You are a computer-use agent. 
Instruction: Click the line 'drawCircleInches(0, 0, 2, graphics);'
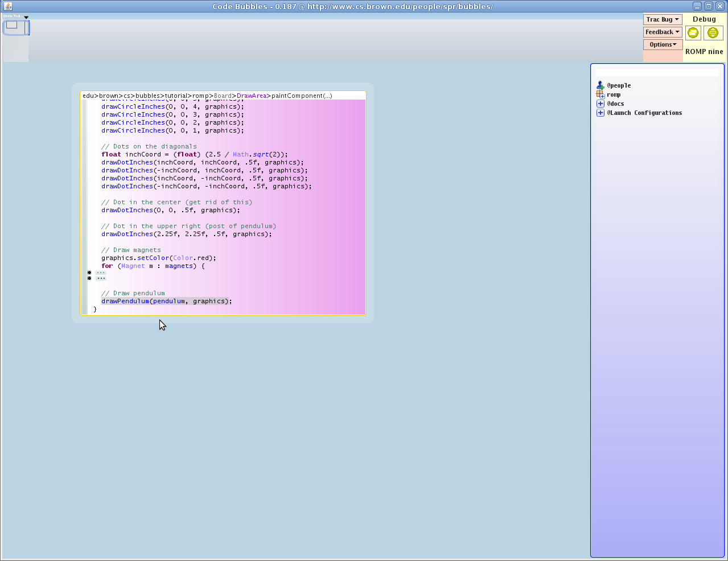click(172, 122)
